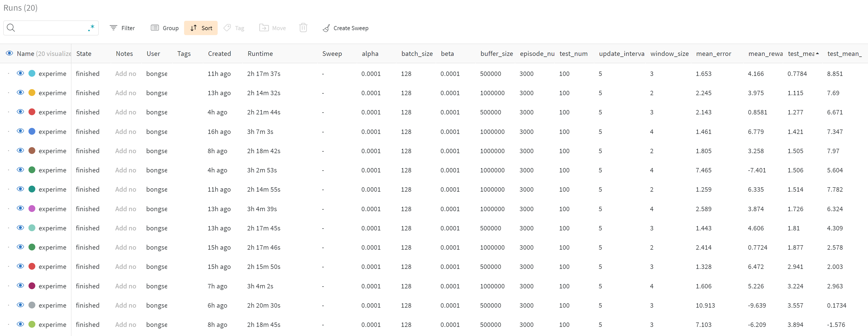The height and width of the screenshot is (336, 868).
Task: Sort by the Runtime column header
Action: coord(260,54)
